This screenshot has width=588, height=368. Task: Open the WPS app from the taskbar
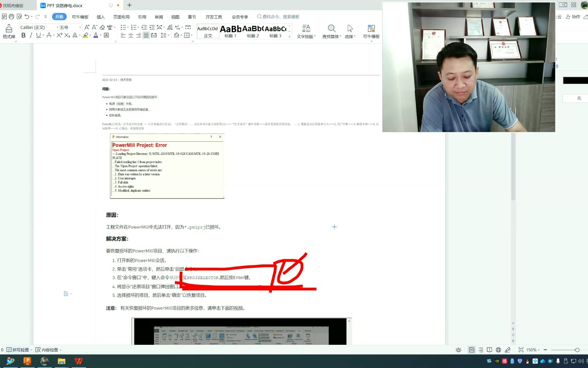click(x=79, y=361)
